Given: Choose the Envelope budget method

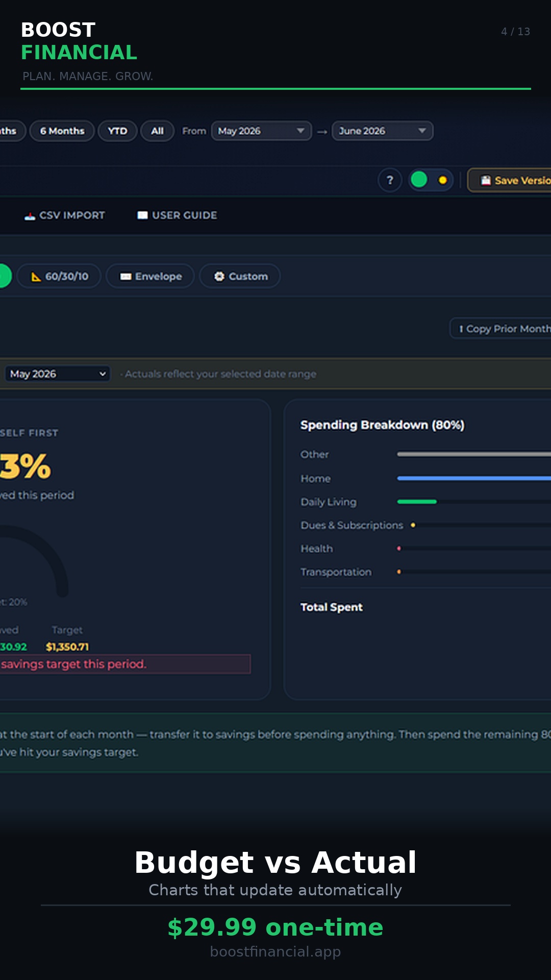Looking at the screenshot, I should (151, 276).
